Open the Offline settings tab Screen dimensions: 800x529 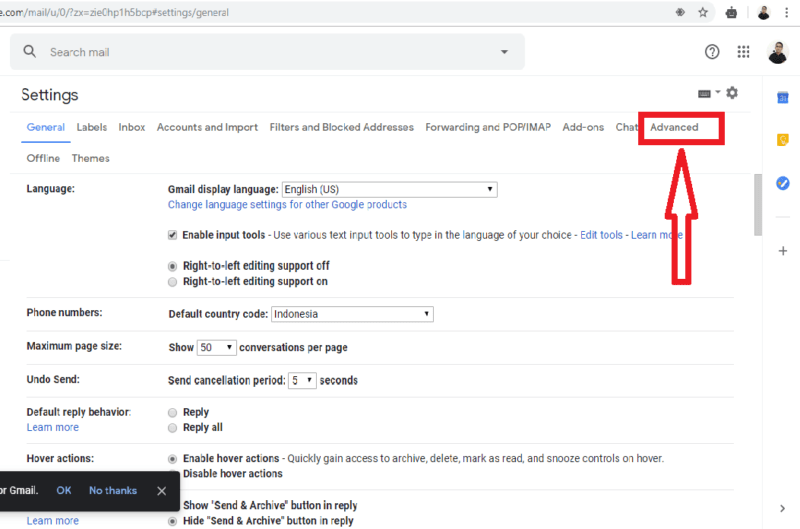(x=43, y=158)
